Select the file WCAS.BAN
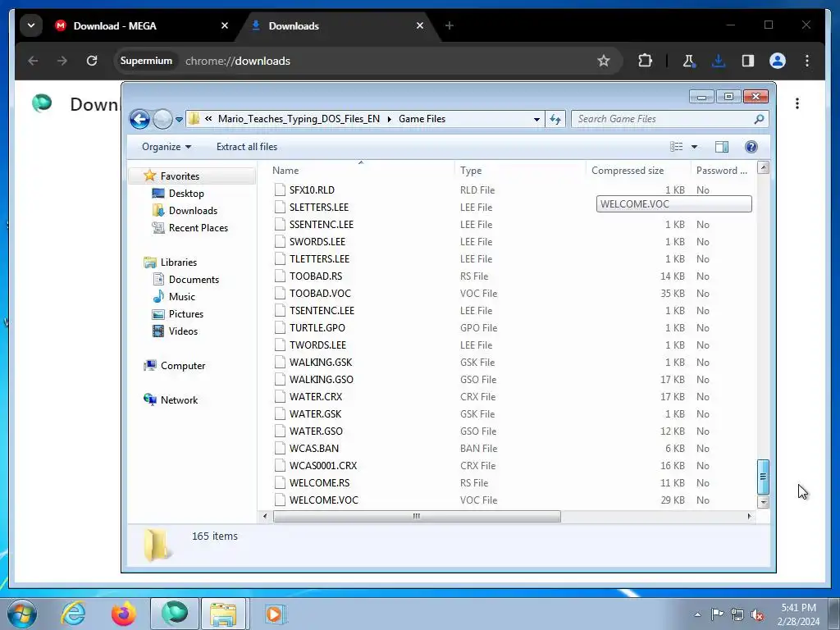This screenshot has width=840, height=630. click(x=314, y=449)
